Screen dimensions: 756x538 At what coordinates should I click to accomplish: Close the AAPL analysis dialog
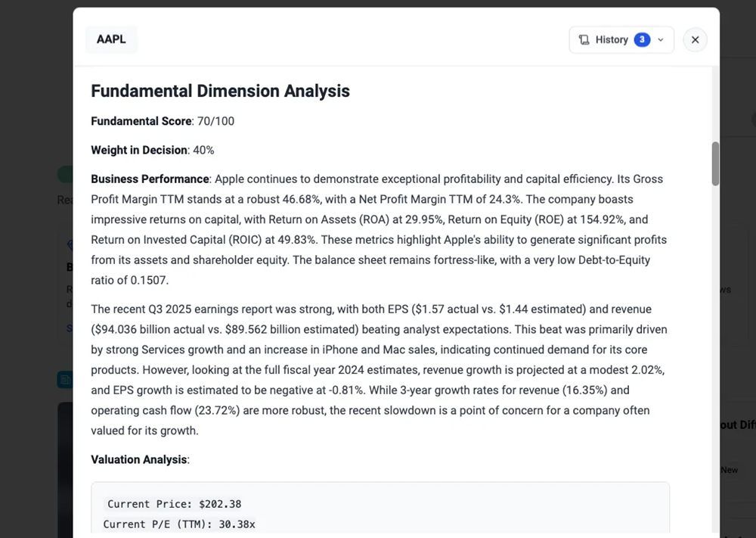(695, 40)
